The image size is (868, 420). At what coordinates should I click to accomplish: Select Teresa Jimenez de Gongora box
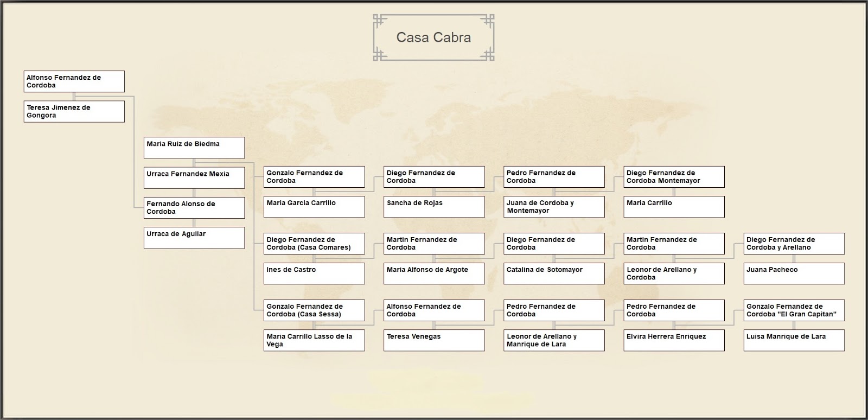click(x=74, y=111)
